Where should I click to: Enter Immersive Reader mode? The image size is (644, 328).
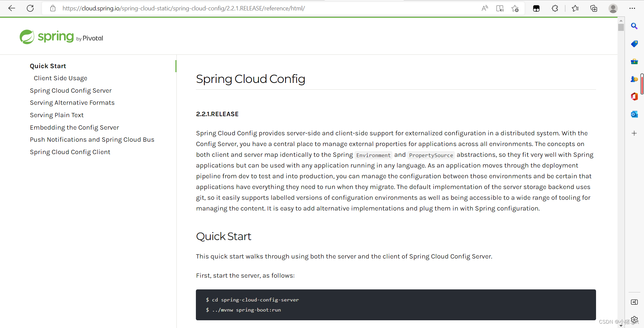coord(500,8)
